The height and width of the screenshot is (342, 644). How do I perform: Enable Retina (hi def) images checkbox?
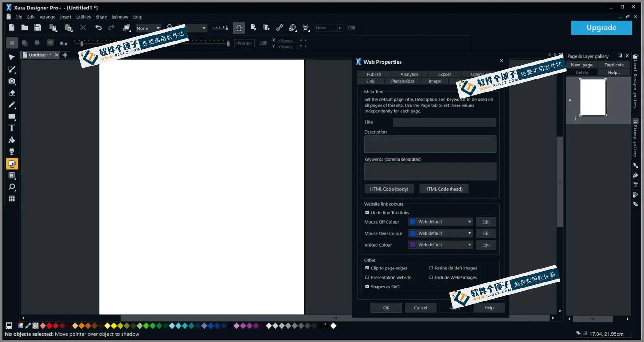click(x=431, y=268)
